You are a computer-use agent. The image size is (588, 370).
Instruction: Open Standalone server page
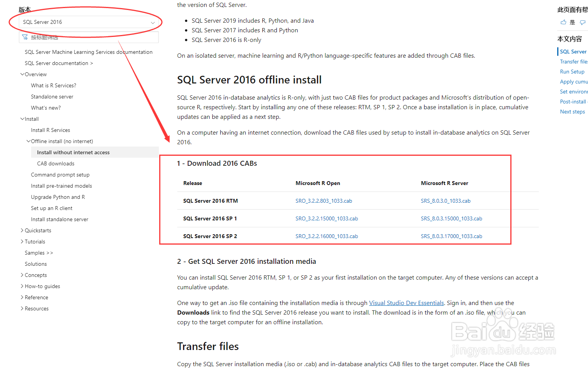[x=52, y=97]
